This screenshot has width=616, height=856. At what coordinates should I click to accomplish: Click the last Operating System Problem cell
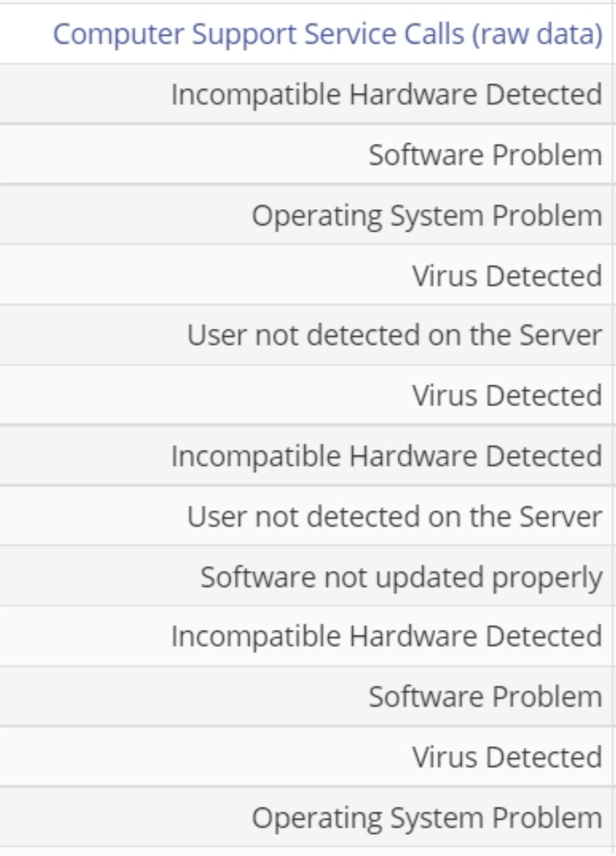(x=306, y=817)
